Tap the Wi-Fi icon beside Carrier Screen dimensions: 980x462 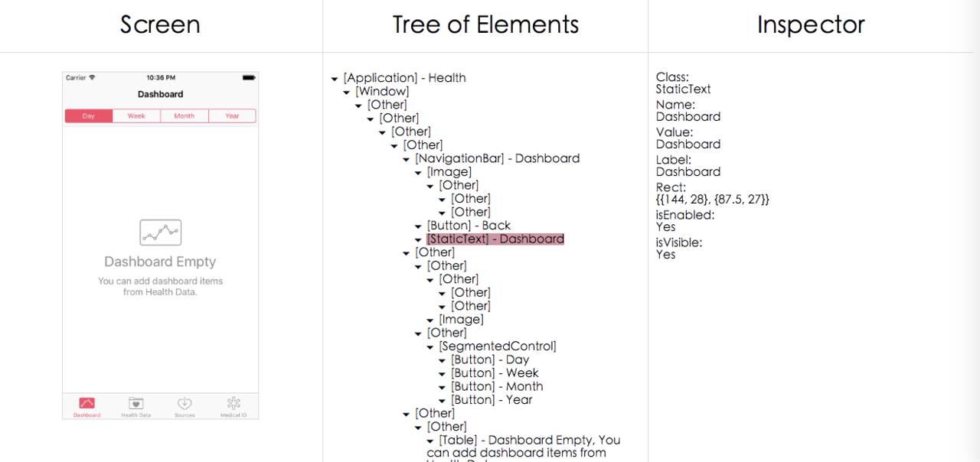pyautogui.click(x=92, y=77)
